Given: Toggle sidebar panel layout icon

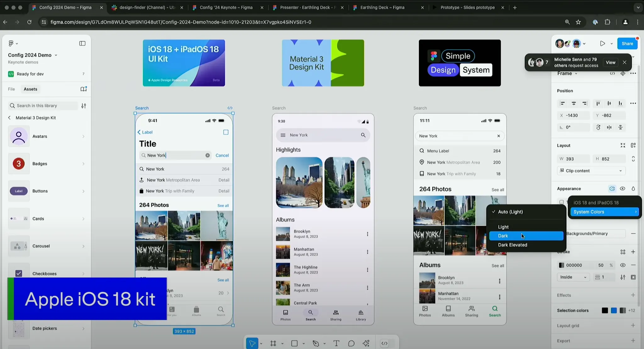Looking at the screenshot, I should coord(82,43).
